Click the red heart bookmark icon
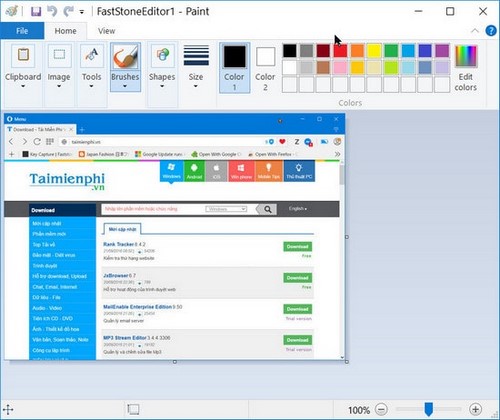The image size is (500, 420). tap(282, 142)
